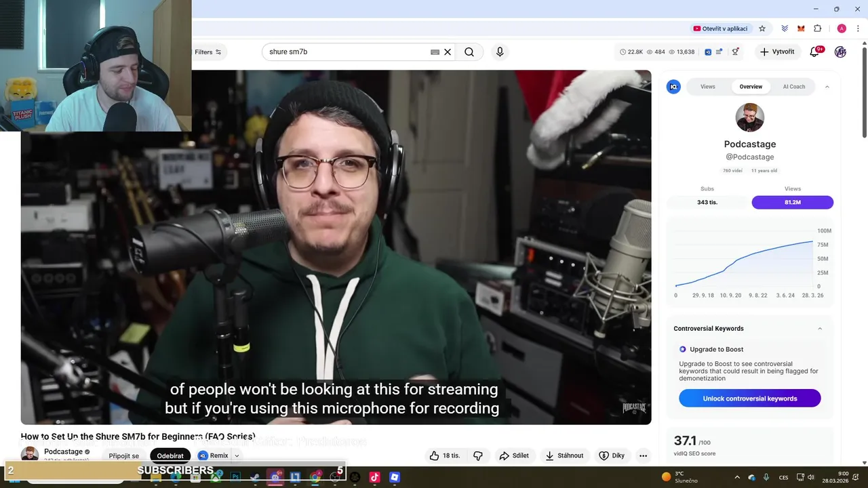This screenshot has width=868, height=488.
Task: Open the Podcastage avatar in vidIQ panel
Action: [x=750, y=118]
